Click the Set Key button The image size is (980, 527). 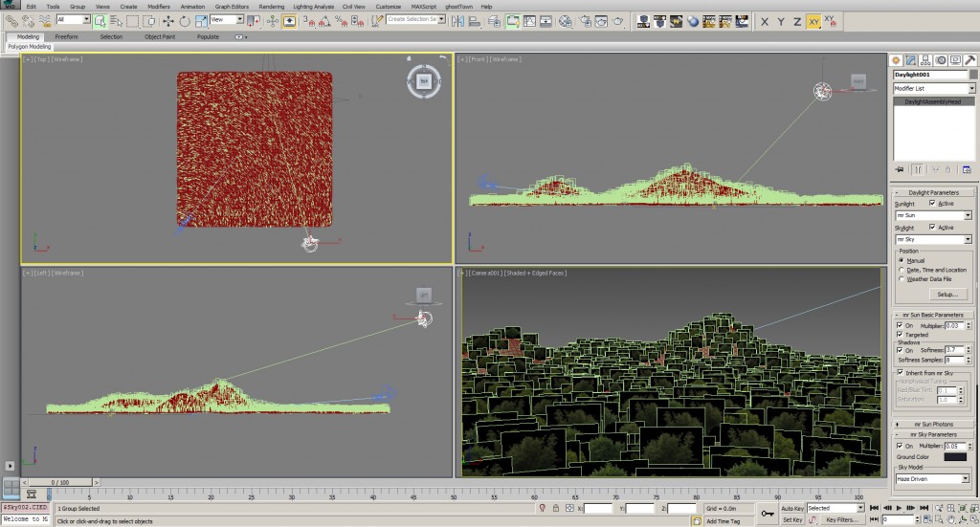(x=791, y=519)
